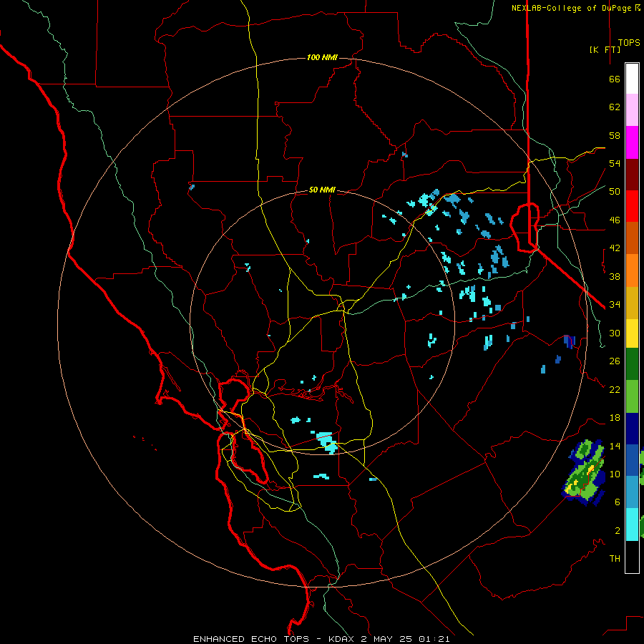644x644 pixels.
Task: Select the '46' scale label
Action: pyautogui.click(x=615, y=220)
